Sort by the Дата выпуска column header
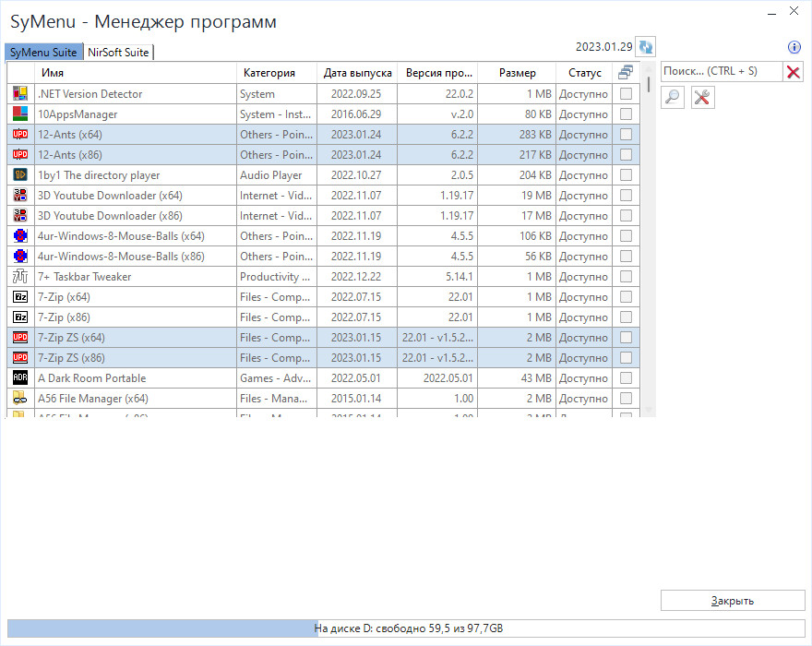This screenshot has width=812, height=646. [357, 73]
